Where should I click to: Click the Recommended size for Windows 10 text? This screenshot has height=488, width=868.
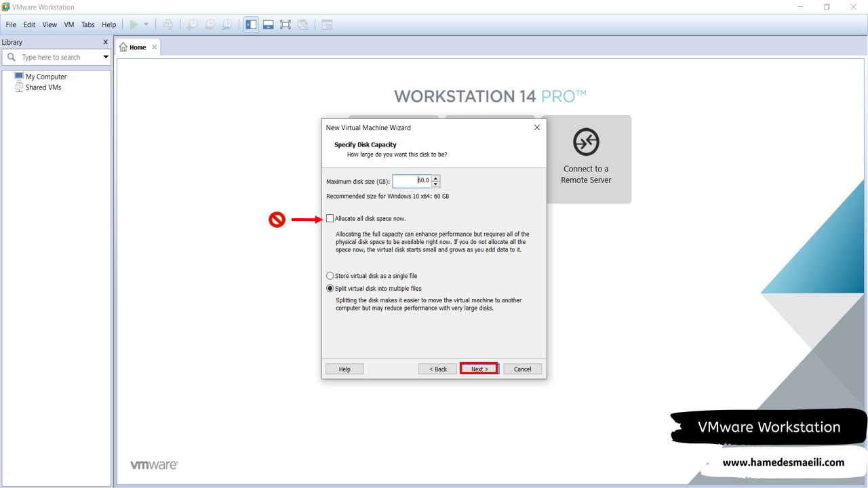point(387,197)
